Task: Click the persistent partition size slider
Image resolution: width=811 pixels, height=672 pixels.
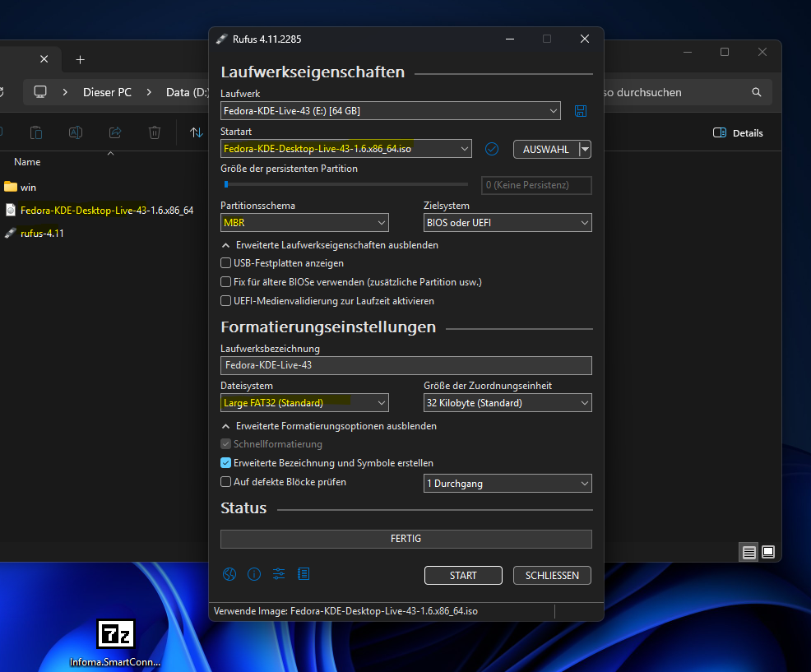Action: pos(345,184)
